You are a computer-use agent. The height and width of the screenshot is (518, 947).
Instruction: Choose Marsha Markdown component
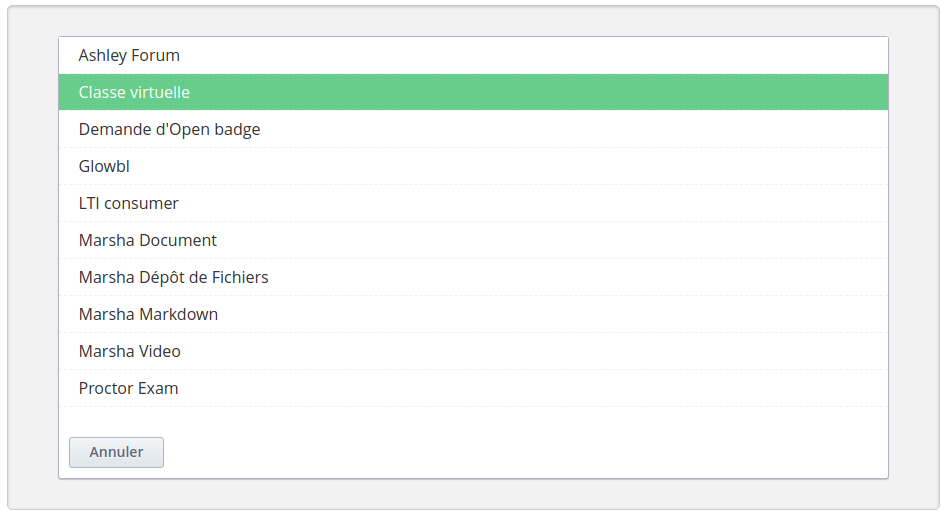click(148, 314)
